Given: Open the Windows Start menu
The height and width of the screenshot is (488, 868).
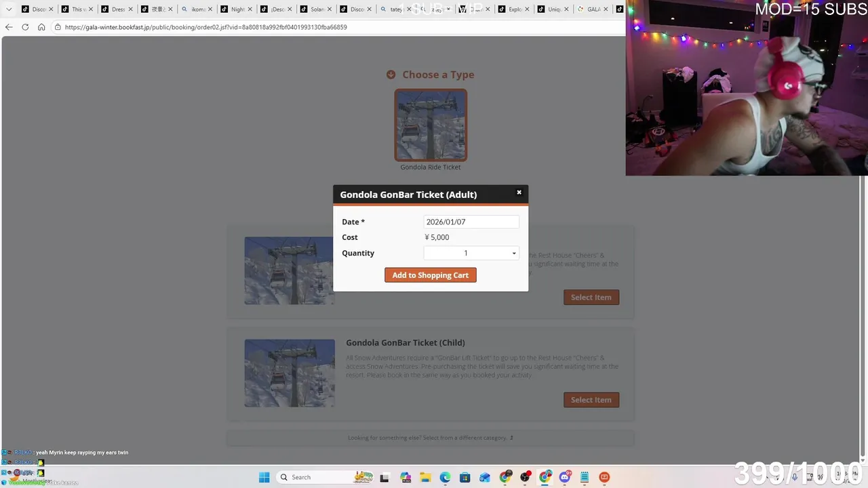Looking at the screenshot, I should 264,477.
